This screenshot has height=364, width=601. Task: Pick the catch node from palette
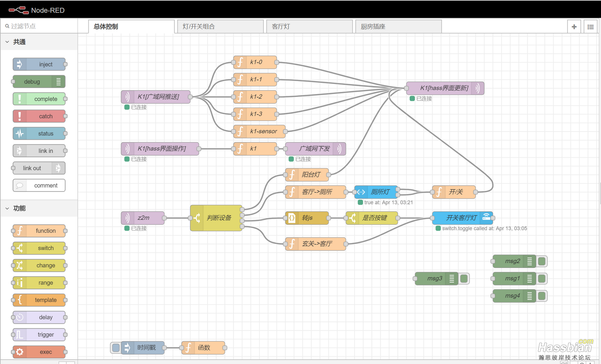[x=39, y=116]
